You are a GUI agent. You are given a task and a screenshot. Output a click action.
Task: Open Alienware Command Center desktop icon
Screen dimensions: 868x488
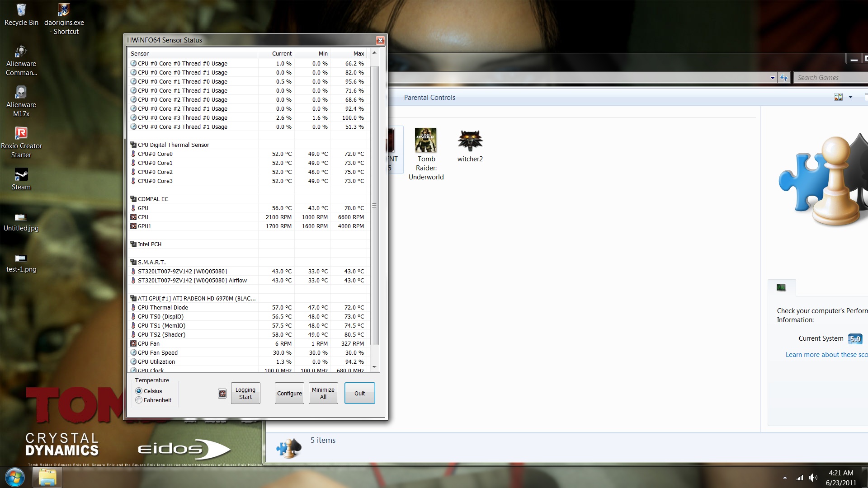pyautogui.click(x=21, y=60)
